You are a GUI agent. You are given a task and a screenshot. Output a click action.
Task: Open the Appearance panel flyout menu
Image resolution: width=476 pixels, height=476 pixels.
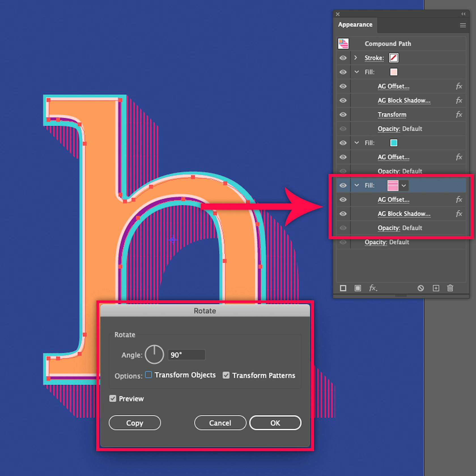(x=463, y=25)
